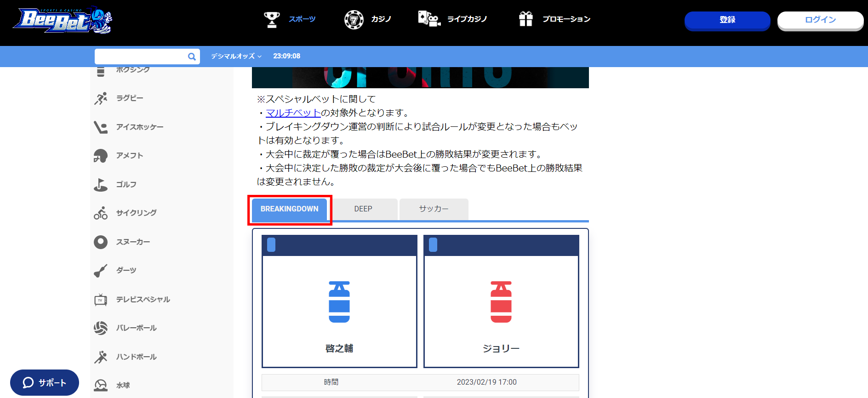Select the ジョリー fighter card
Image resolution: width=868 pixels, height=398 pixels.
pos(501,301)
